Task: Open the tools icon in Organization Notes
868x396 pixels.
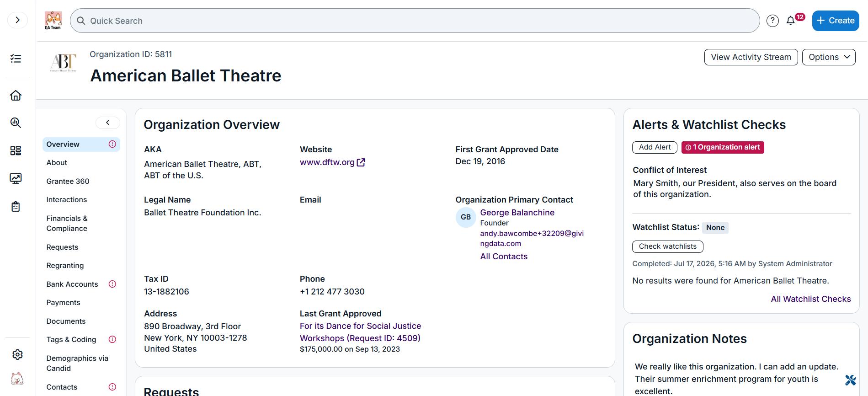Action: pyautogui.click(x=850, y=380)
